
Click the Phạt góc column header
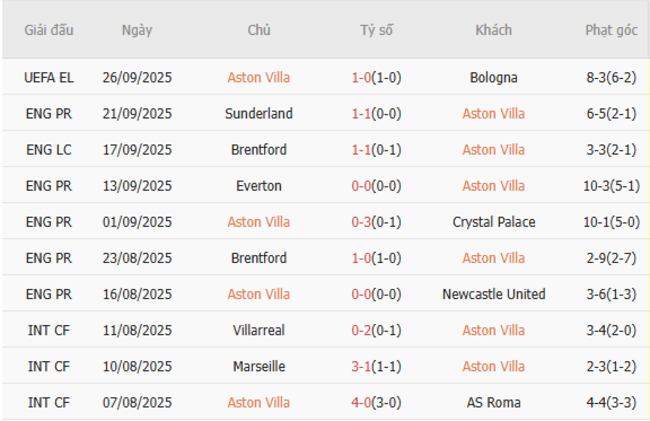(610, 30)
